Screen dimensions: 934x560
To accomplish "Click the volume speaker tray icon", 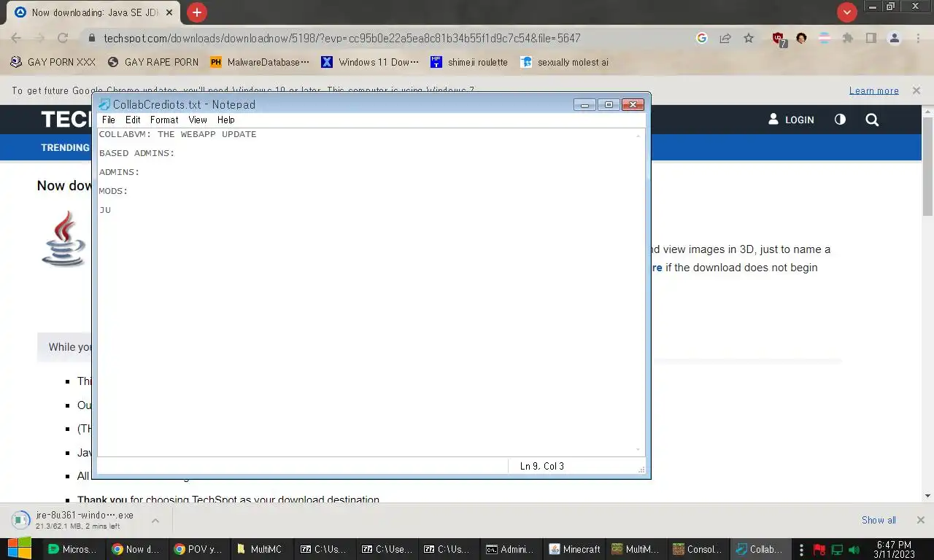I will pos(855,549).
